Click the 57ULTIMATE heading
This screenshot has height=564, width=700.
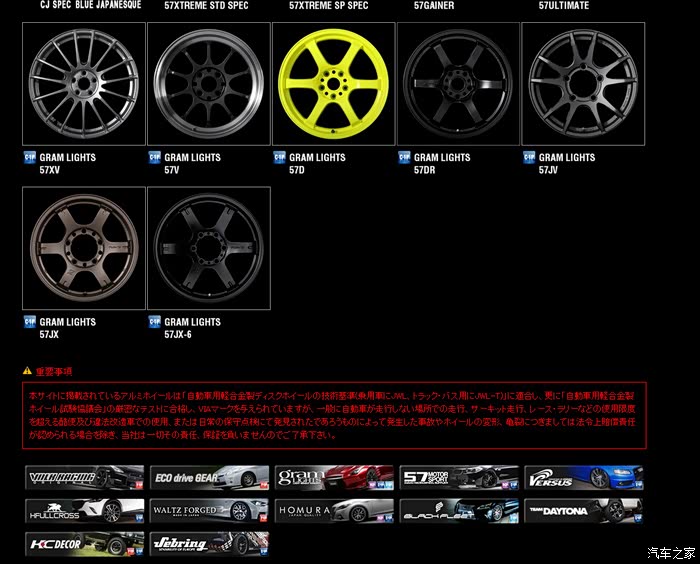click(564, 5)
